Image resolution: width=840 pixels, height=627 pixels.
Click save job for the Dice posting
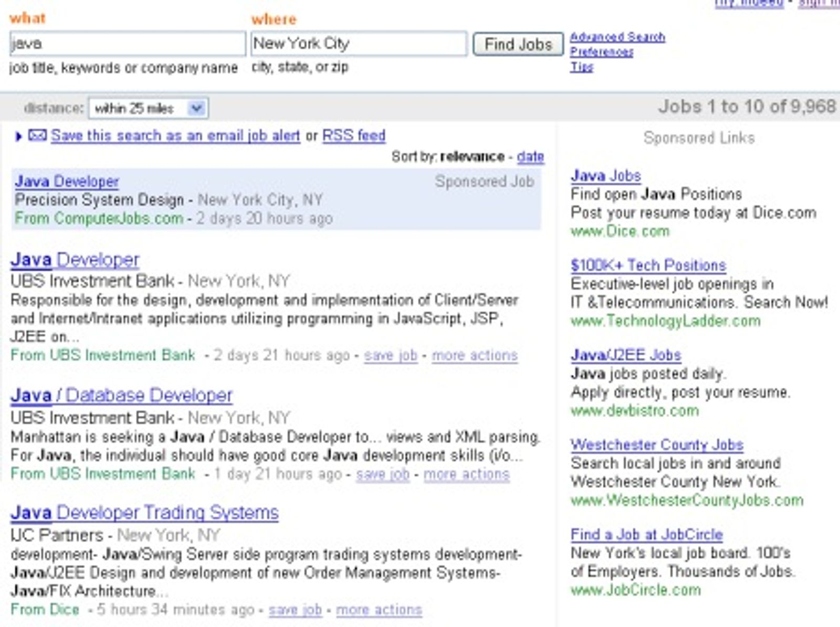click(x=295, y=610)
